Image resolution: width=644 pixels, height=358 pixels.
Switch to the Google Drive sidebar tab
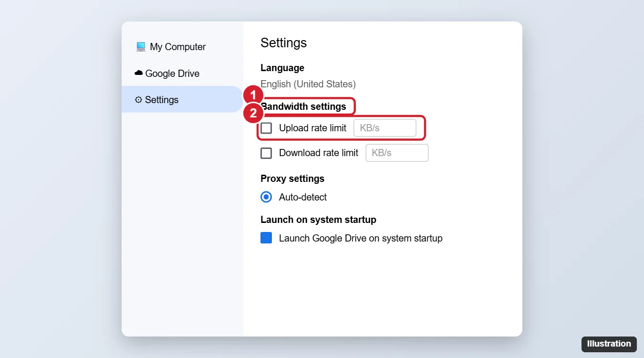click(x=182, y=74)
